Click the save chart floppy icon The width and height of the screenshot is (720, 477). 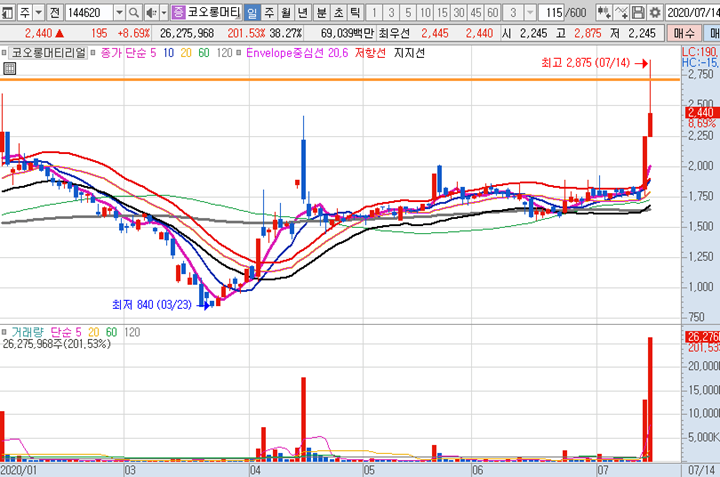(x=638, y=13)
